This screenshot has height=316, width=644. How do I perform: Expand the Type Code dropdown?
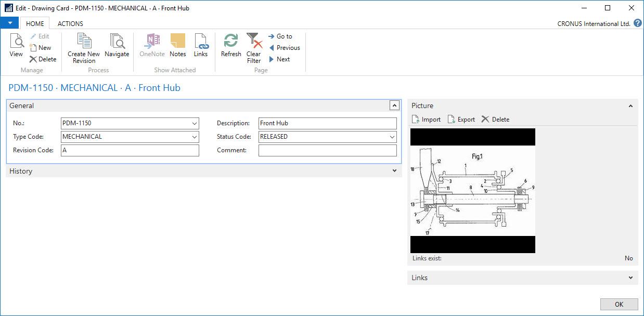[x=195, y=137]
